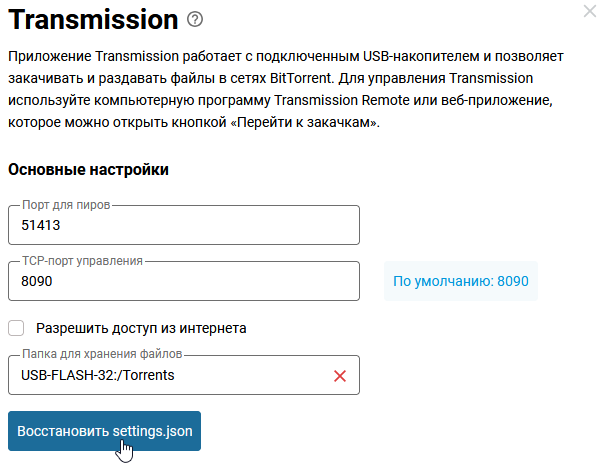
Task: Click the "TCP-порт управления" field label
Action: (x=82, y=261)
